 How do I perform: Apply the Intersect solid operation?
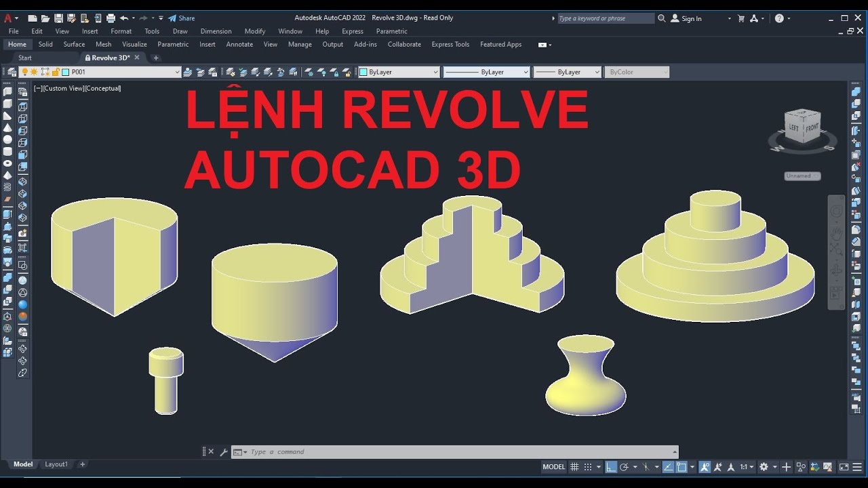[7, 302]
